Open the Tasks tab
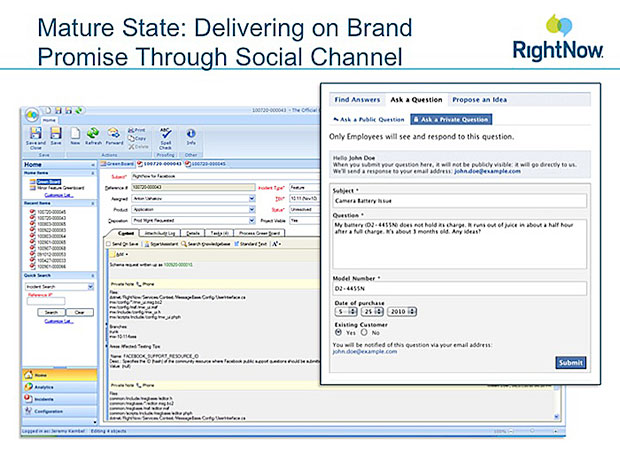The image size is (620, 465). (219, 233)
